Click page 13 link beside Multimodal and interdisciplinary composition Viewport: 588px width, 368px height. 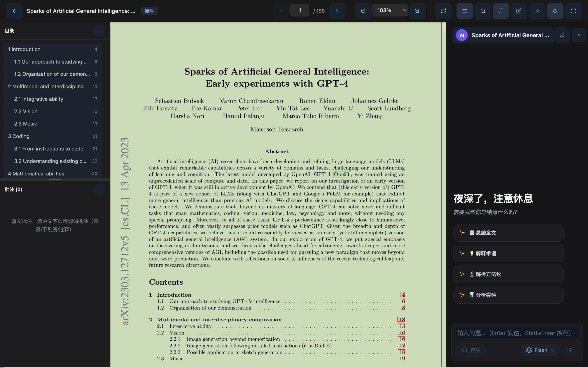[401, 320]
